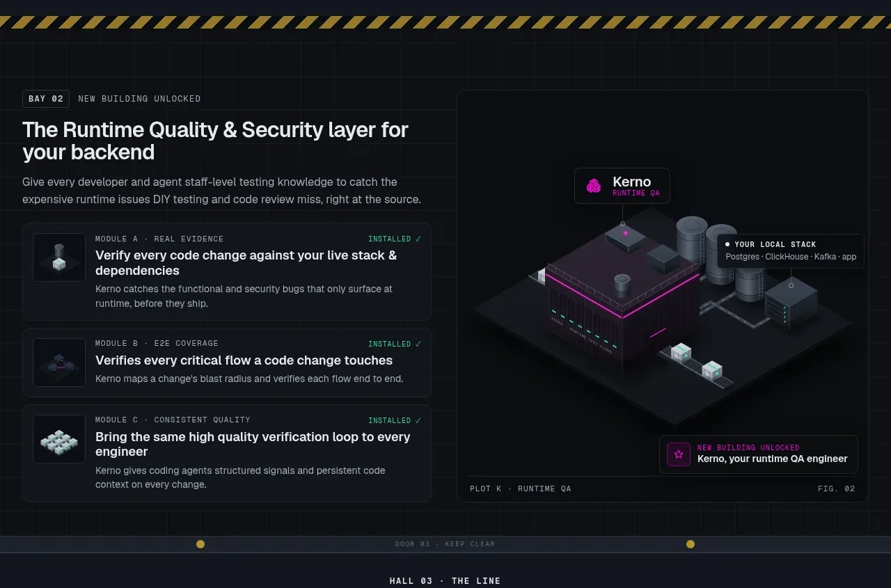Select "Postgres · ClickHouse · Kafka · app" text
891x588 pixels.
coord(791,257)
